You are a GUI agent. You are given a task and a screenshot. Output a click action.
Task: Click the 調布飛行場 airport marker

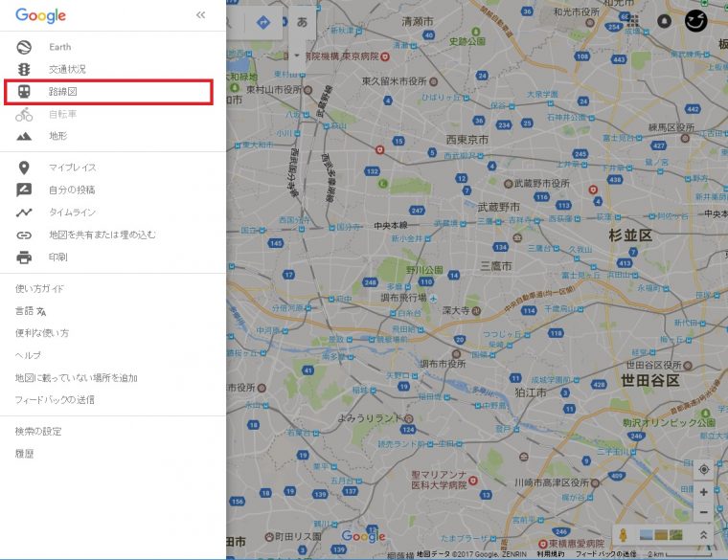433,299
